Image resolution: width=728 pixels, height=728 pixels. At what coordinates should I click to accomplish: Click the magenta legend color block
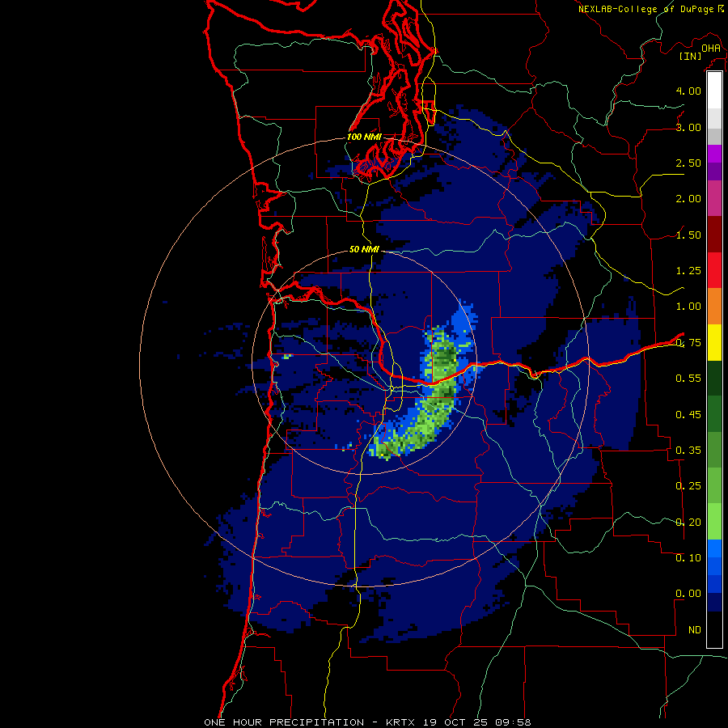(714, 153)
